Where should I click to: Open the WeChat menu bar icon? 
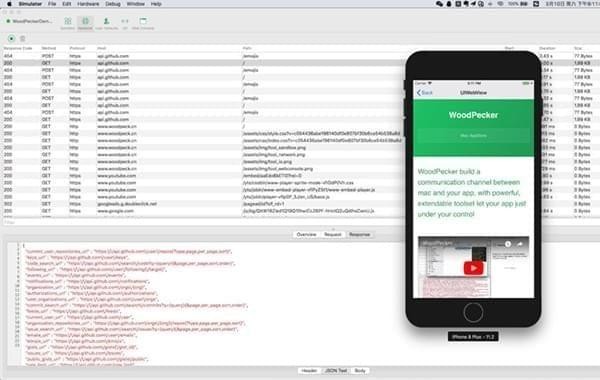439,4
